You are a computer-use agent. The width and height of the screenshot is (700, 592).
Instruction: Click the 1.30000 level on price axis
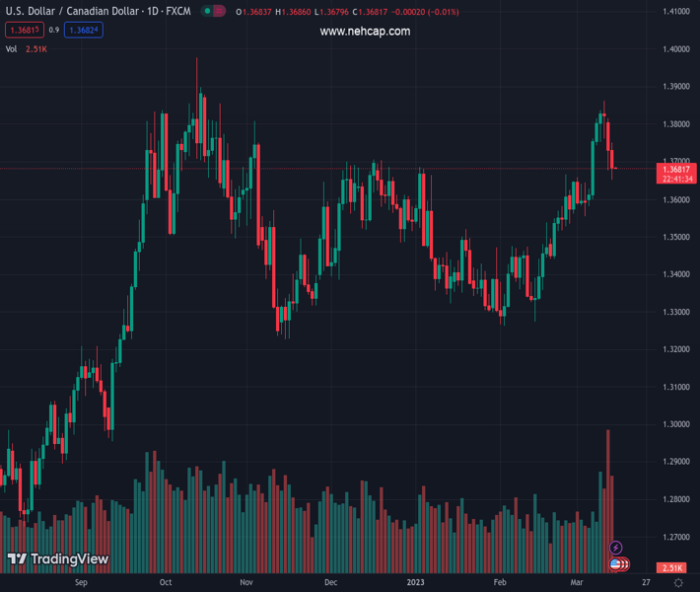tap(675, 424)
